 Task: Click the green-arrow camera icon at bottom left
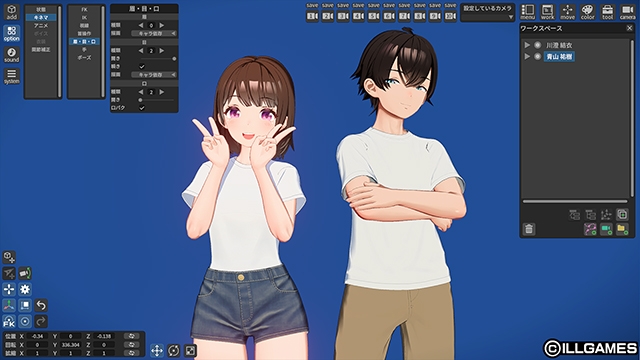click(25, 273)
